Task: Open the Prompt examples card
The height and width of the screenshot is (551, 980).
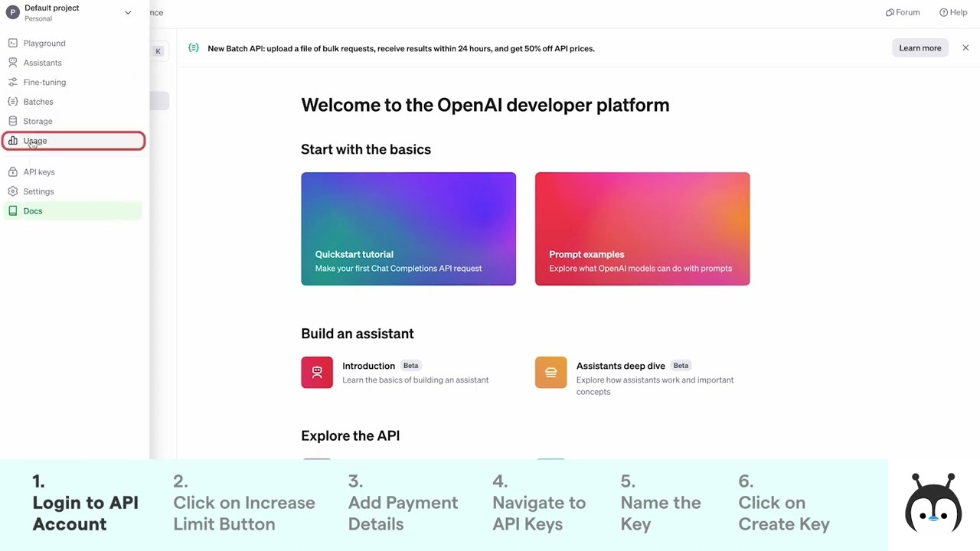Action: click(642, 229)
